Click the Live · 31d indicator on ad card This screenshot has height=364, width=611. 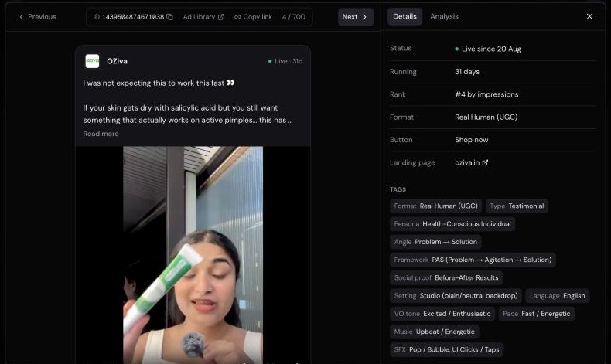[x=285, y=61]
